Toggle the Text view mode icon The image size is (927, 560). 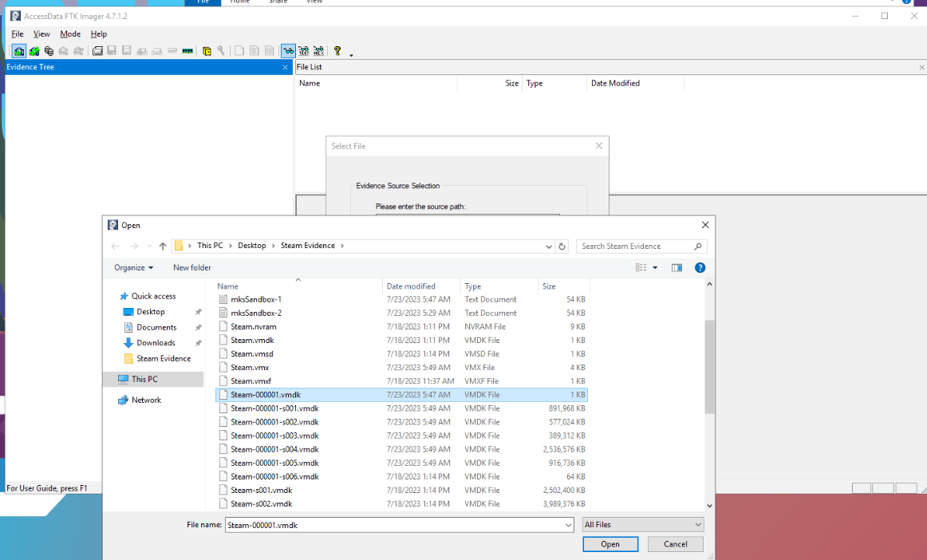click(x=303, y=51)
